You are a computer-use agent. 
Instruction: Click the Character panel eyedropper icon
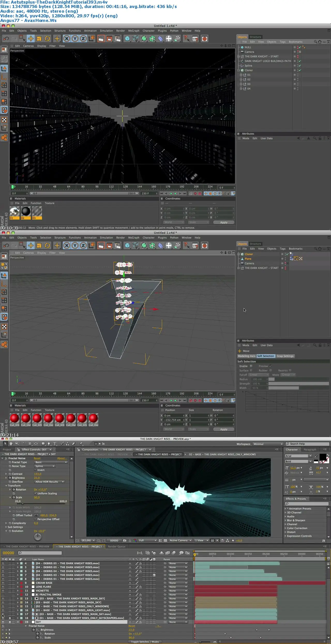(316, 456)
